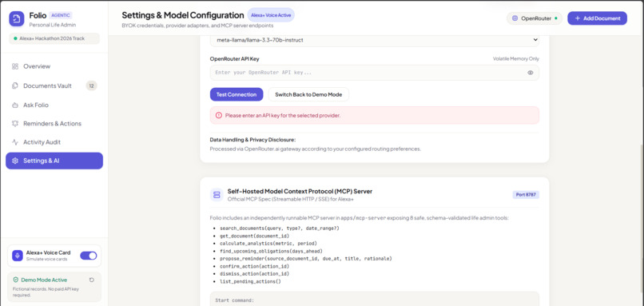Open the meta-llama model dropdown
The height and width of the screenshot is (306, 644).
(x=374, y=40)
